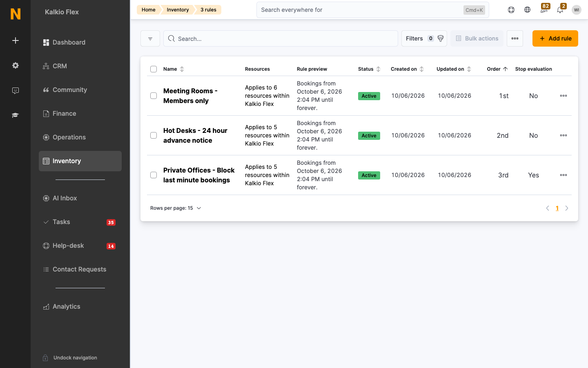Click the view options icon left of search
Viewport: 588px width, 368px height.
point(150,38)
